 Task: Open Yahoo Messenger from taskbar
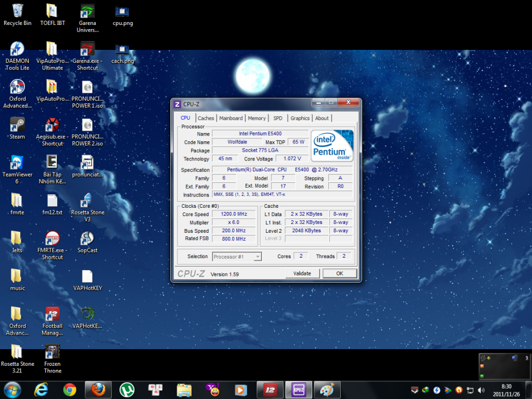point(212,390)
